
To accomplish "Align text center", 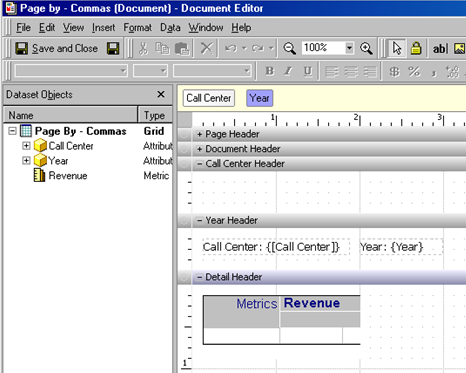I will pyautogui.click(x=351, y=72).
